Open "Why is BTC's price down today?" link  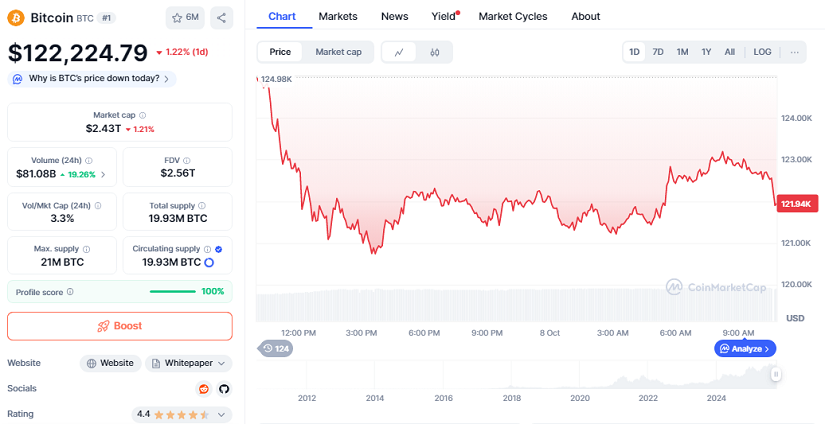pyautogui.click(x=93, y=78)
